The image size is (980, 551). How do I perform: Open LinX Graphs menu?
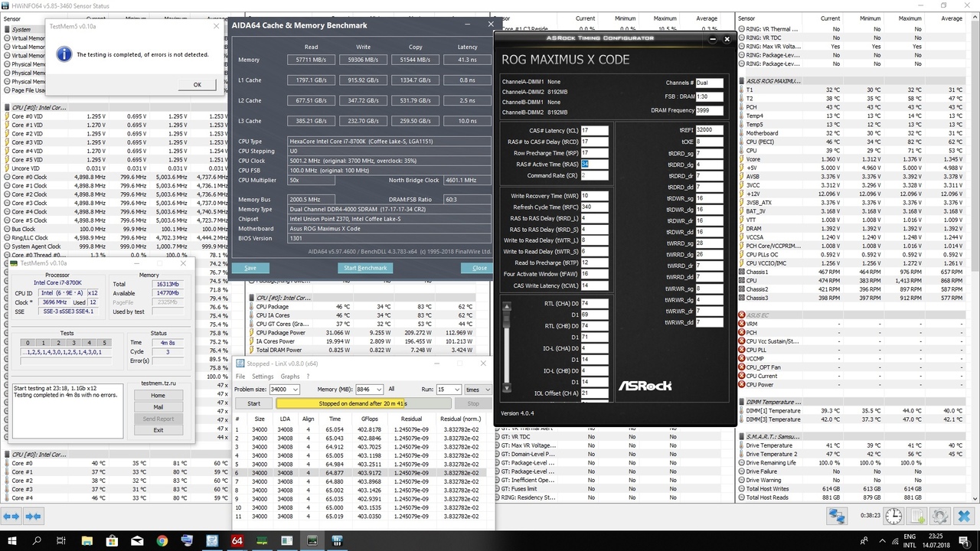tap(290, 377)
